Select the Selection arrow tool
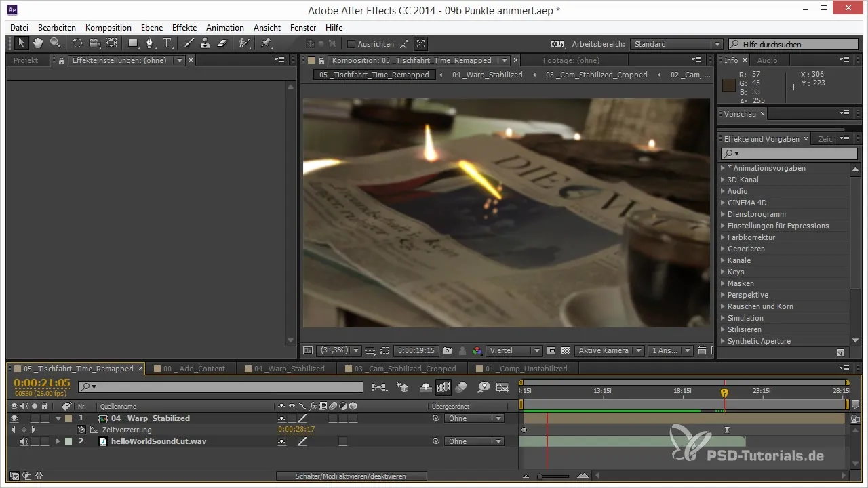Screen dimensions: 868x488 coord(21,43)
